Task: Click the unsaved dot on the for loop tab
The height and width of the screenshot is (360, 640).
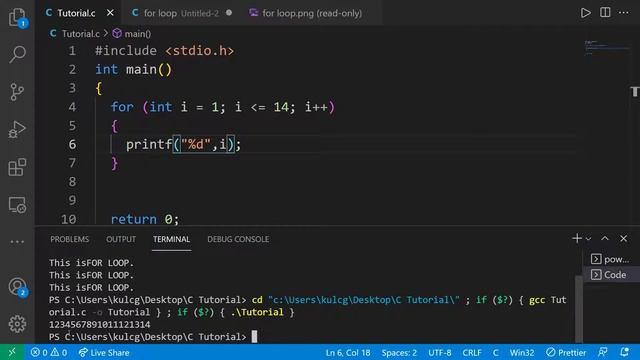Action: coord(229,13)
